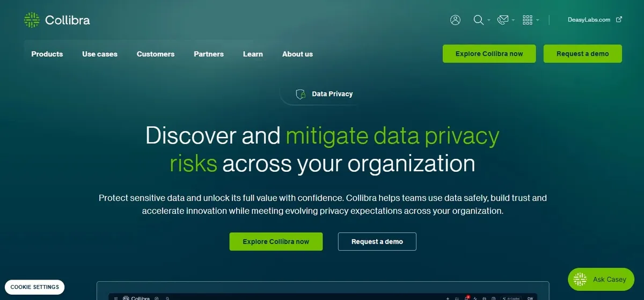644x300 pixels.
Task: Click the hero Request a demo button
Action: 377,242
